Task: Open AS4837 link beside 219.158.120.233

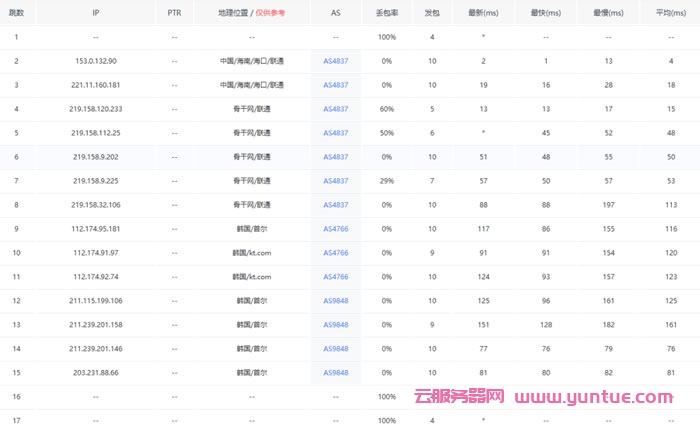Action: click(336, 109)
